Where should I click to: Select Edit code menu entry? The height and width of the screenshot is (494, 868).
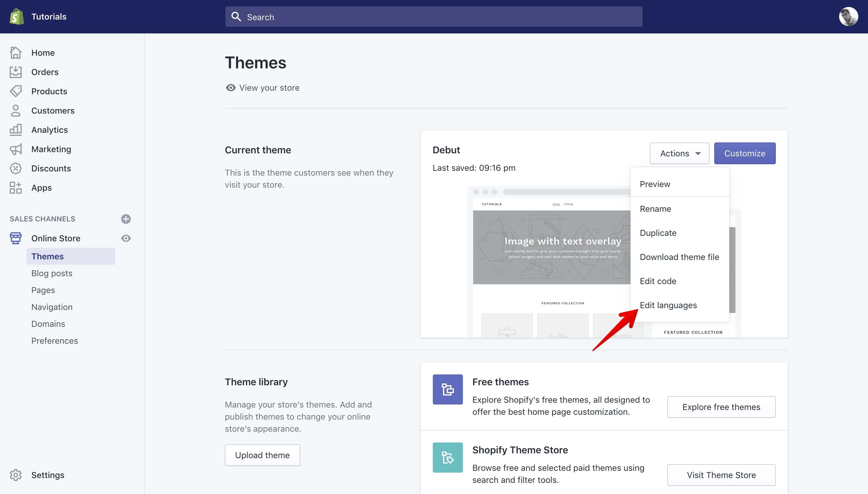tap(680, 281)
